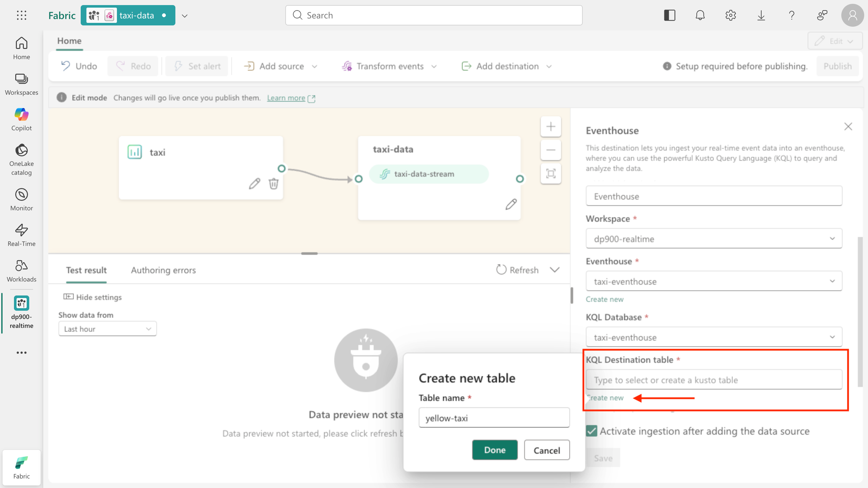Click the Set alert toolbar button
The image size is (868, 488).
[x=197, y=66]
